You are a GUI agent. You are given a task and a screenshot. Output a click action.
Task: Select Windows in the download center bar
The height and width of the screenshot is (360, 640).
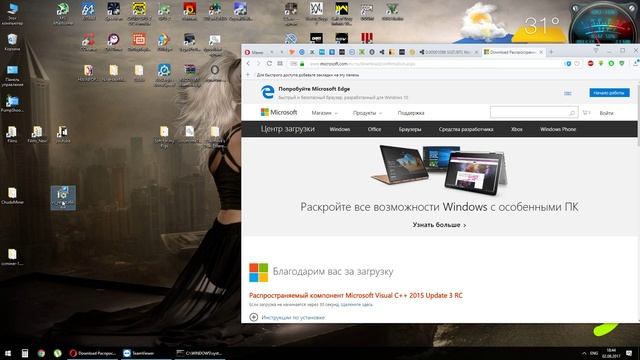point(340,129)
